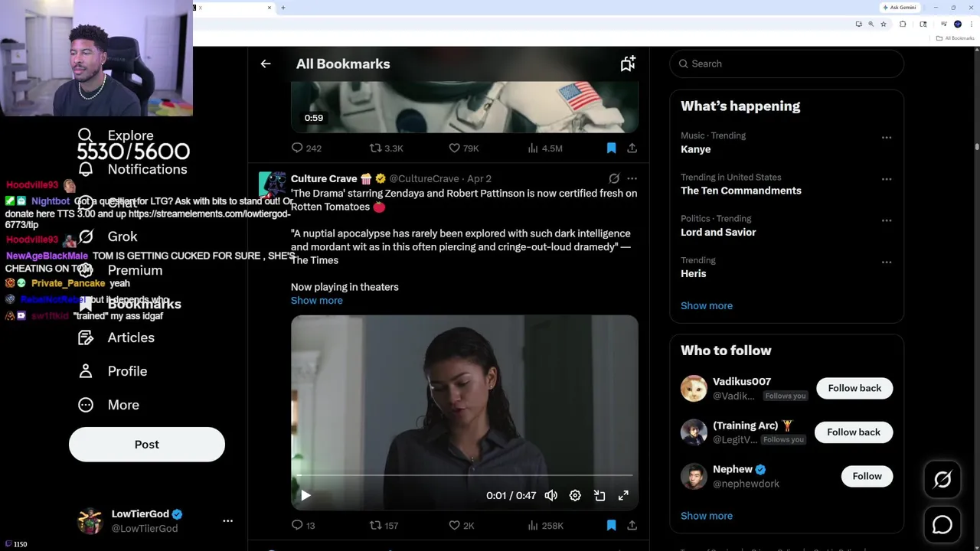Open more options for The Ten Commandments
980x551 pixels.
click(x=887, y=179)
